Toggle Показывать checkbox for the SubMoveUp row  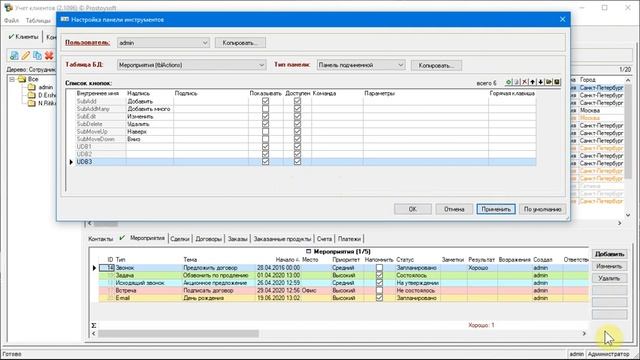265,132
